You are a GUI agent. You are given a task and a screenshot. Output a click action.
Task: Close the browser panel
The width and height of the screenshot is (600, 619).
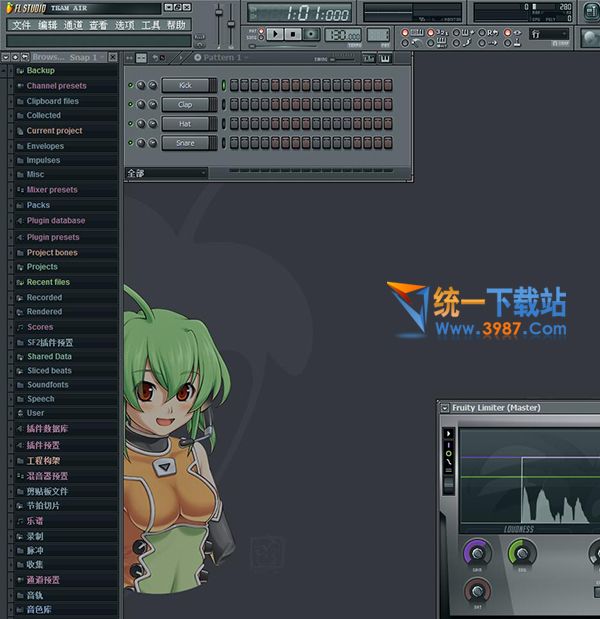pos(113,58)
